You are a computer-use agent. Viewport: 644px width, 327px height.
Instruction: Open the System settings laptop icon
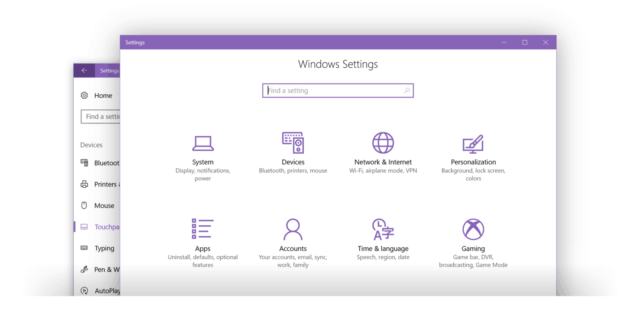(x=203, y=143)
